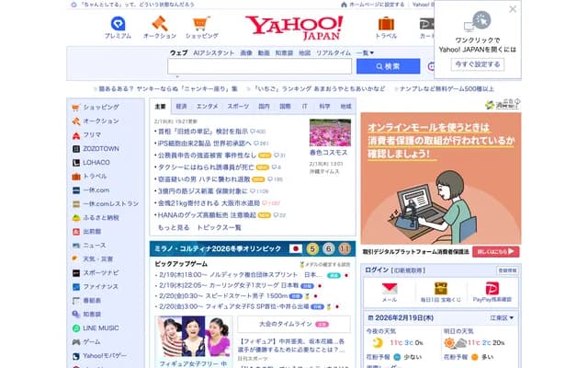Open ゲーム in the left sidebar
588x368 pixels.
pyautogui.click(x=92, y=342)
